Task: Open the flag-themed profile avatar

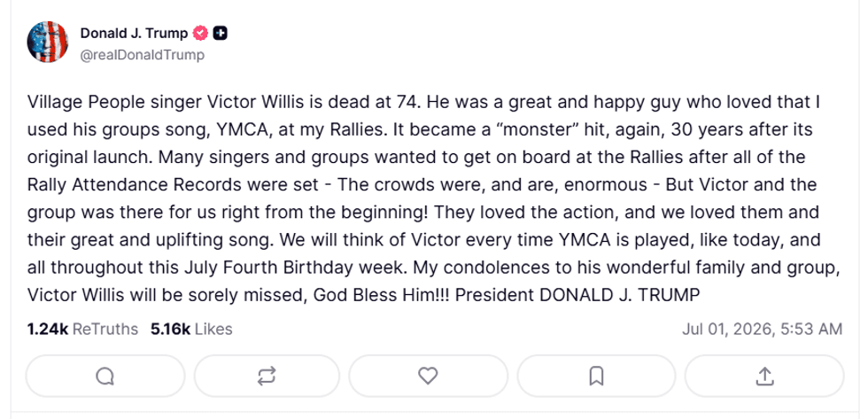Action: (x=48, y=42)
